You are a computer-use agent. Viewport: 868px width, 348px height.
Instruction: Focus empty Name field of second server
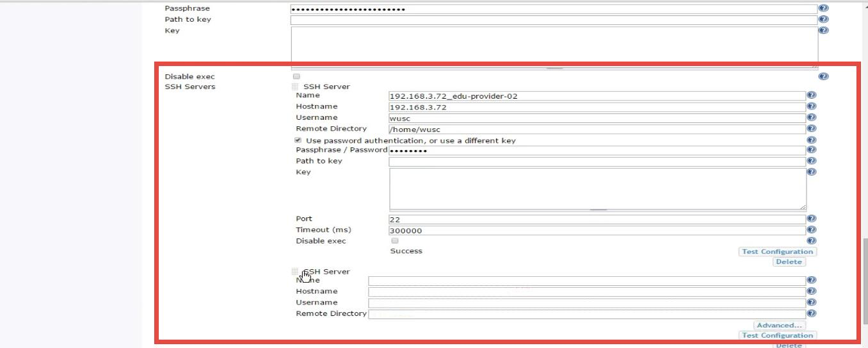click(586, 281)
